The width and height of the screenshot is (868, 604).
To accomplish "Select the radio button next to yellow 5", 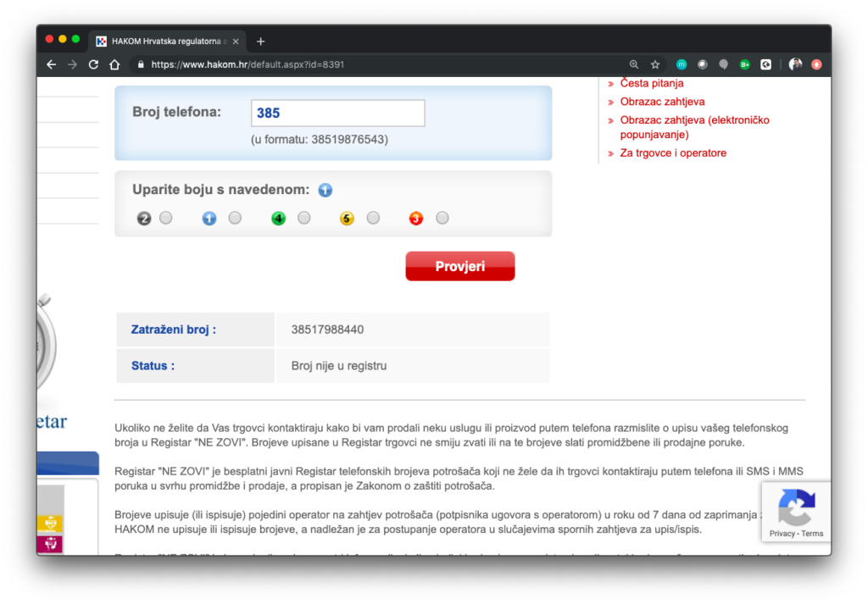I will [x=373, y=218].
